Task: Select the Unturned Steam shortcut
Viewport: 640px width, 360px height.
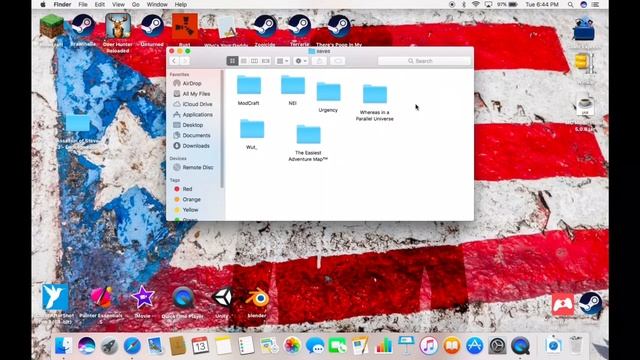Action: [x=152, y=26]
